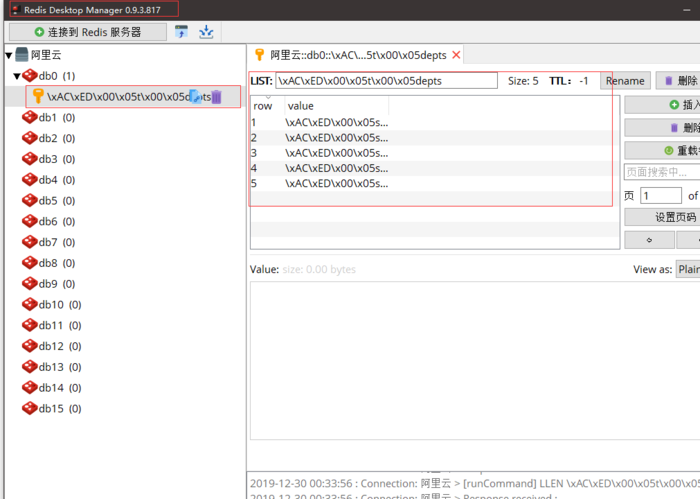Collapse the 阿里云 server connection
The width and height of the screenshot is (700, 499).
point(9,55)
